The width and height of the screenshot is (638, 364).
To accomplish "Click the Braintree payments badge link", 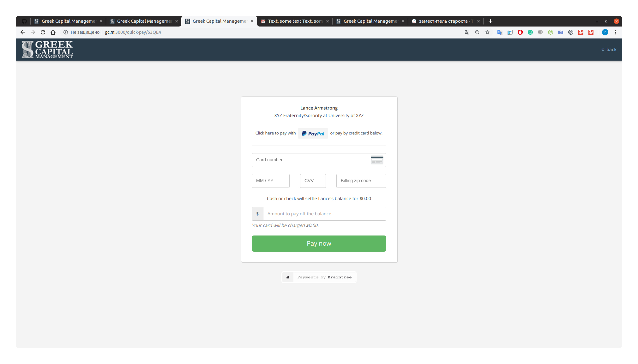I will coord(319,277).
